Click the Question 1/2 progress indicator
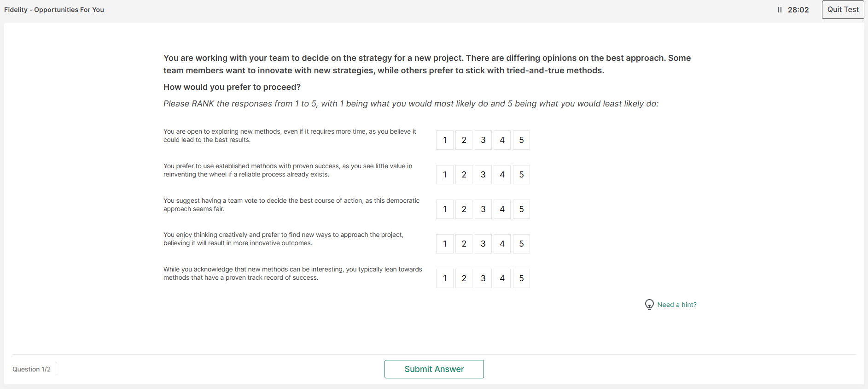Image resolution: width=868 pixels, height=389 pixels. (x=31, y=369)
